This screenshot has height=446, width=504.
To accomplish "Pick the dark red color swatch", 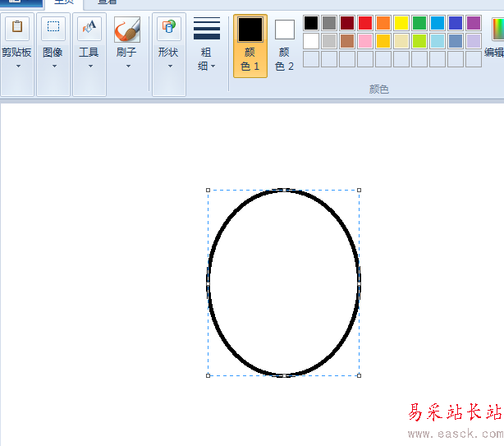I will click(347, 23).
